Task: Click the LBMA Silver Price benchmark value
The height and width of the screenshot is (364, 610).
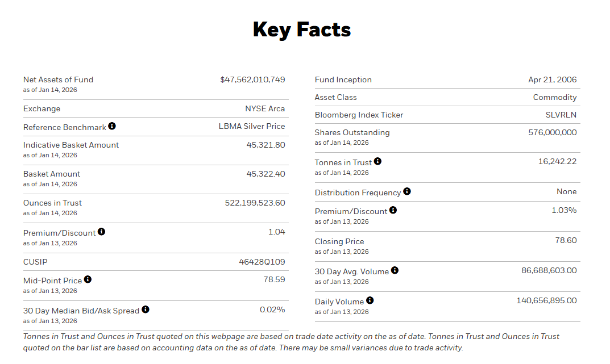Action: 252,126
